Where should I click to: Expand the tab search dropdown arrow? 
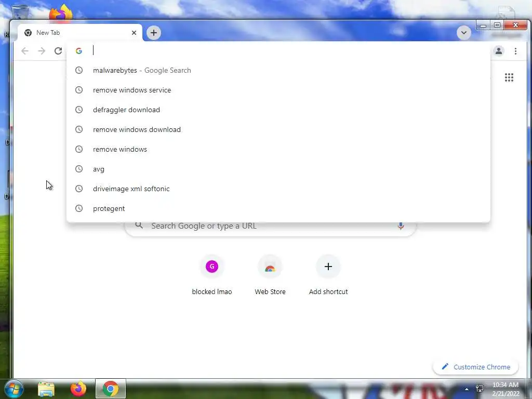click(464, 33)
